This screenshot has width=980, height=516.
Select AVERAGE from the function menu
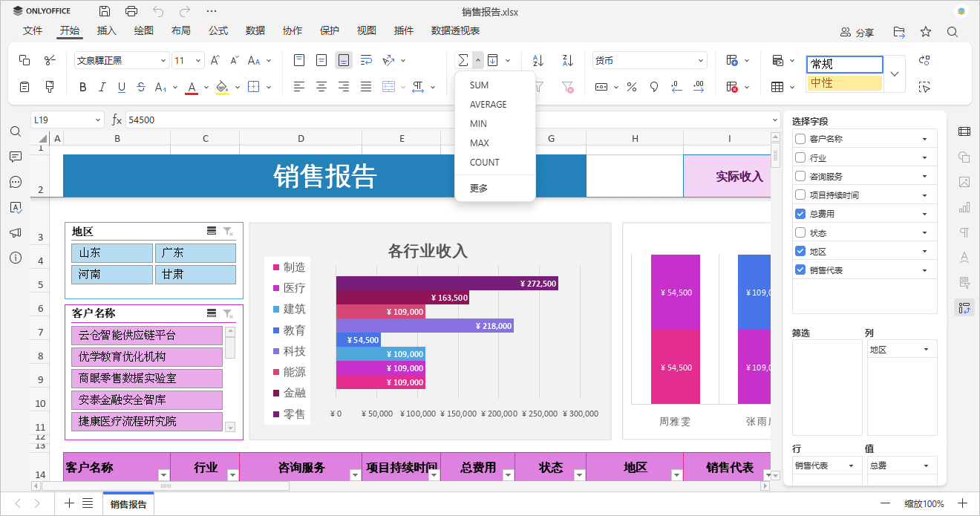click(488, 105)
